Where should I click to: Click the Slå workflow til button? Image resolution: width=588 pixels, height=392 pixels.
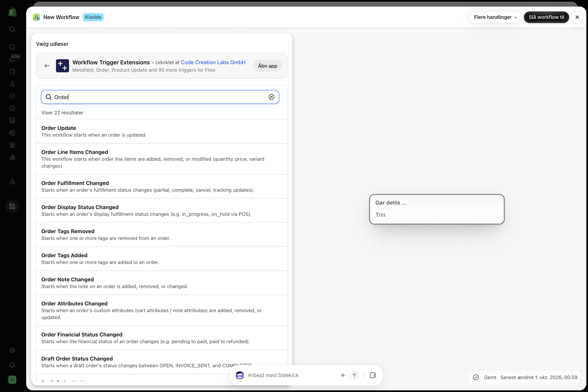[x=546, y=17]
